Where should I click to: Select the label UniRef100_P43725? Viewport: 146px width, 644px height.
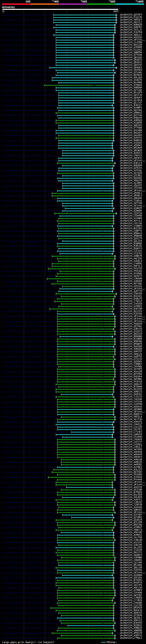(x=131, y=268)
